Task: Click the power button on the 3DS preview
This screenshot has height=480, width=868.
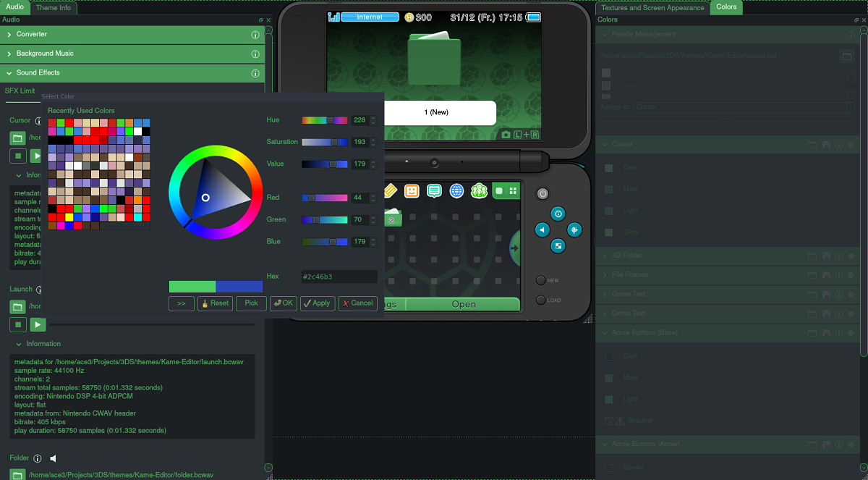Action: click(x=543, y=193)
